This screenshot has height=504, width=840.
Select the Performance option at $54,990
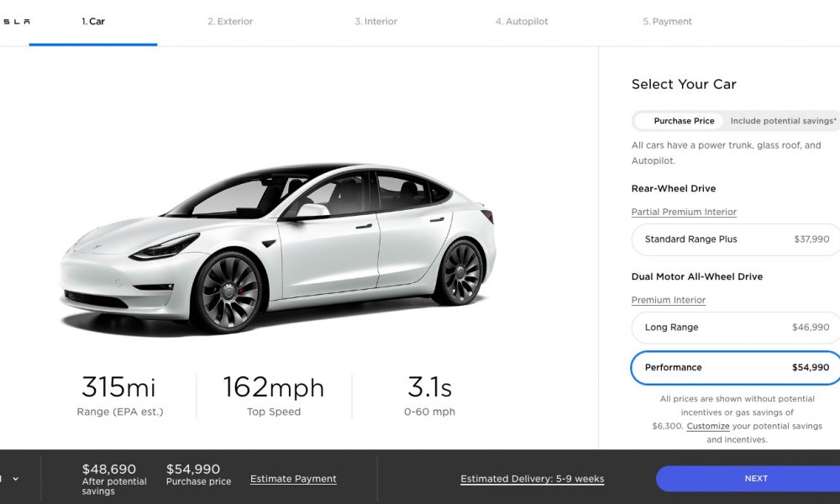736,367
